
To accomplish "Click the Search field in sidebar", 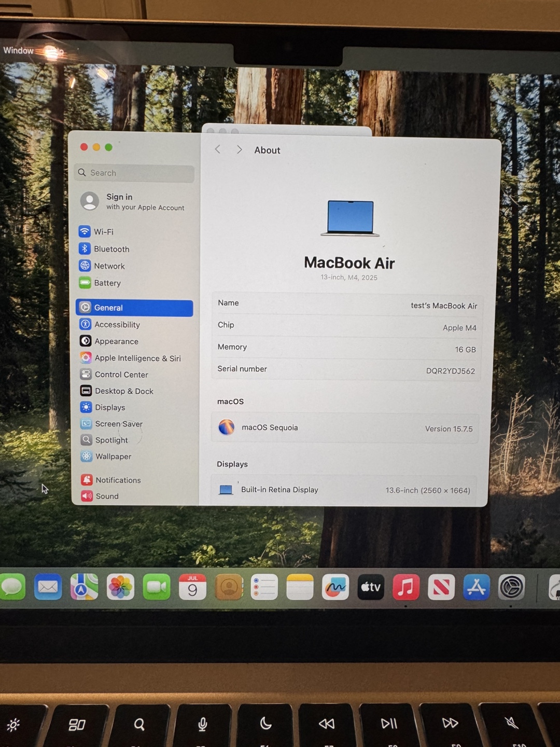I will click(134, 173).
